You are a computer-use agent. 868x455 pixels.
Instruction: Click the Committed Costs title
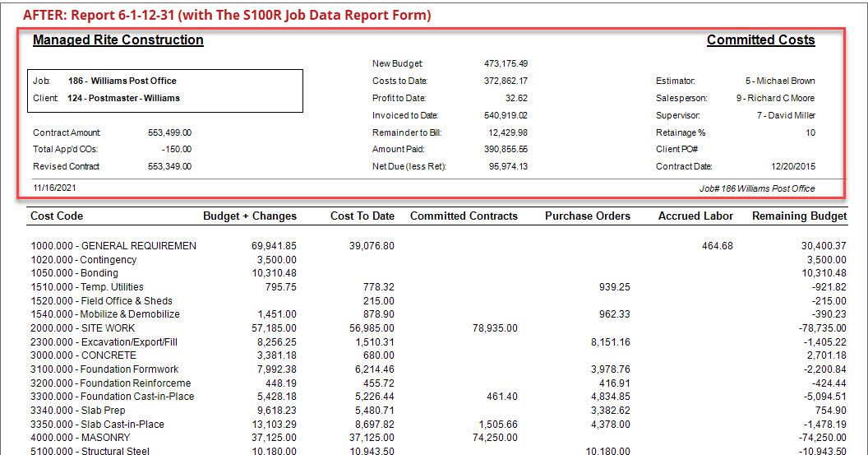tap(760, 39)
